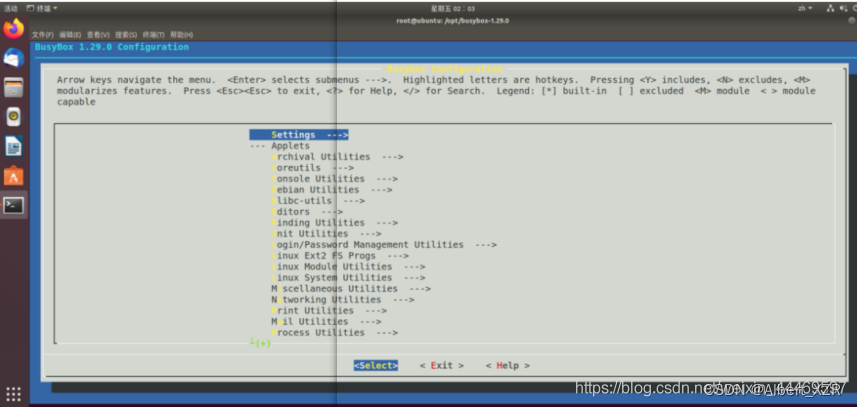The image size is (857, 407).
Task: Click the Terminal icon in dock
Action: pyautogui.click(x=14, y=205)
